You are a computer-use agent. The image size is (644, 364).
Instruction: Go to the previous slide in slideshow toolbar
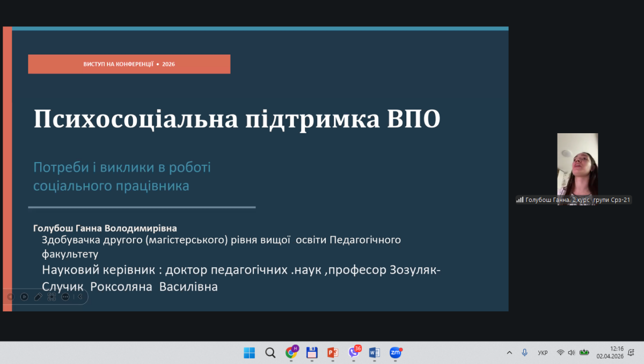pos(10,296)
